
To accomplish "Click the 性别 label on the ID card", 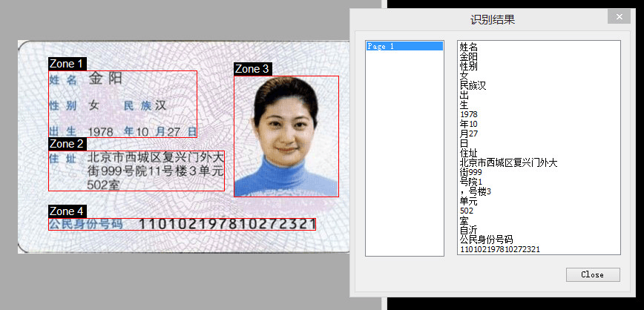I will (62, 106).
